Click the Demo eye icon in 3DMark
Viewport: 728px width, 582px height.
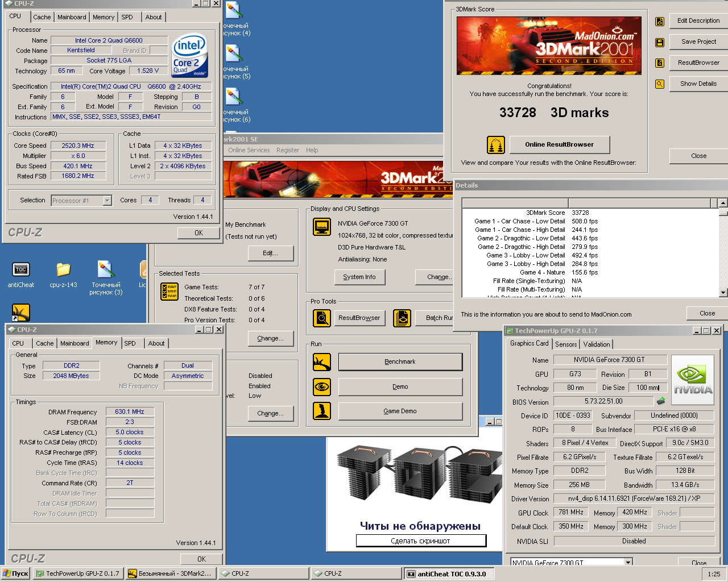322,386
